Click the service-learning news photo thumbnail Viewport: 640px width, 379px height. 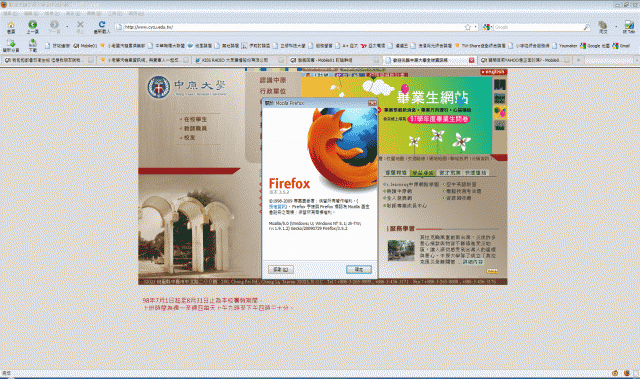coord(401,250)
